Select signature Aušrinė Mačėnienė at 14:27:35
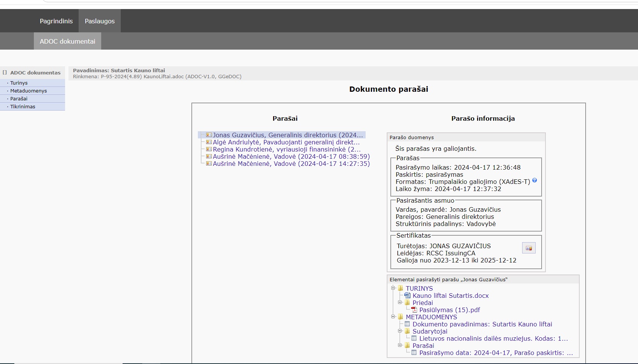 [x=291, y=164]
